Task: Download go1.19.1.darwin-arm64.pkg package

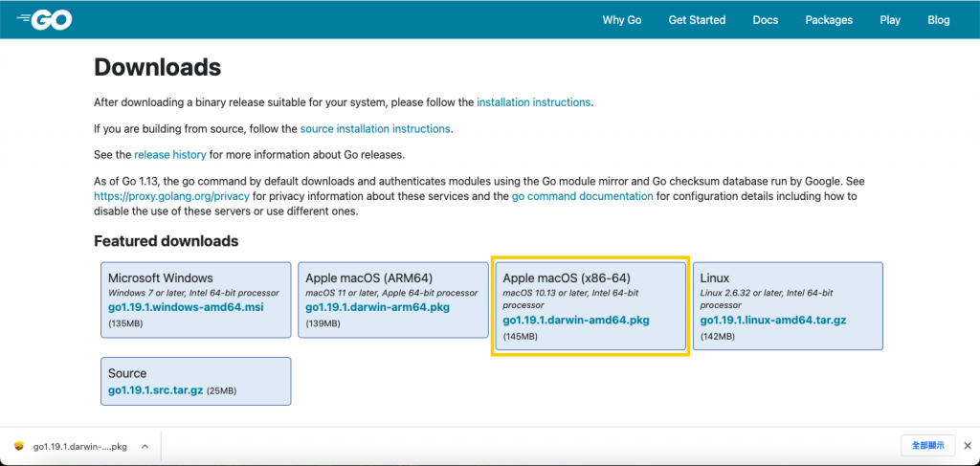Action: coord(377,307)
